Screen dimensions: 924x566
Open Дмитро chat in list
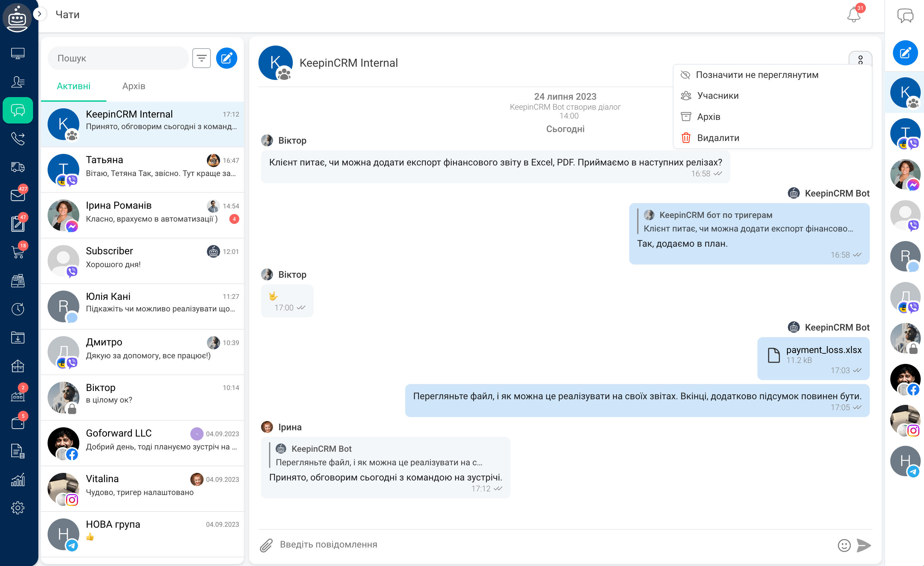(142, 352)
